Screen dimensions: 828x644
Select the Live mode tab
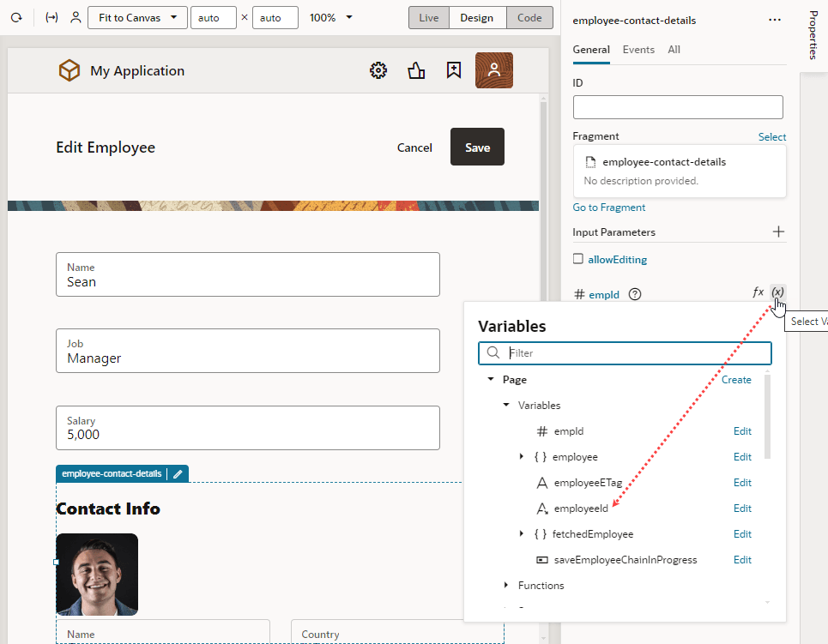tap(428, 17)
